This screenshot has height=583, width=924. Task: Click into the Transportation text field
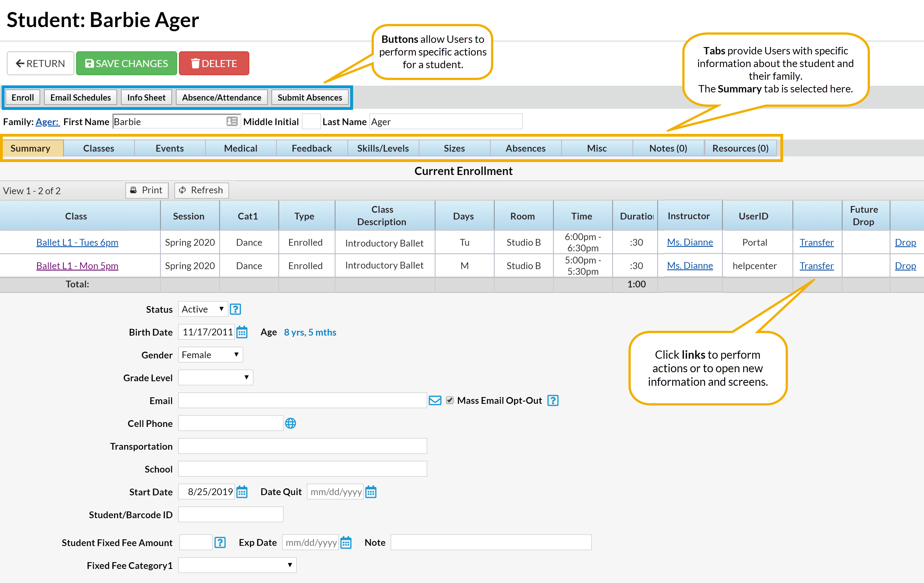click(302, 446)
